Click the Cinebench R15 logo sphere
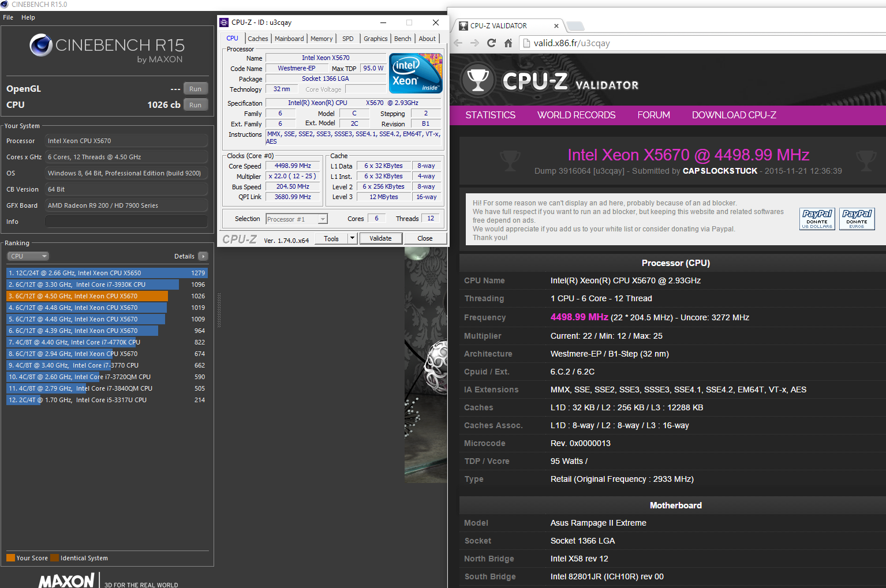The image size is (886, 588). pyautogui.click(x=41, y=45)
